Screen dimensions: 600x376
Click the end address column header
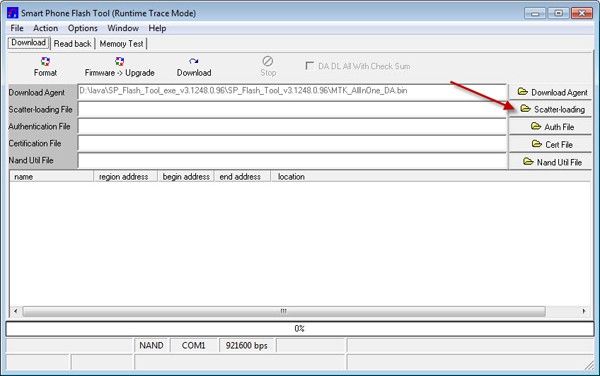tap(242, 176)
